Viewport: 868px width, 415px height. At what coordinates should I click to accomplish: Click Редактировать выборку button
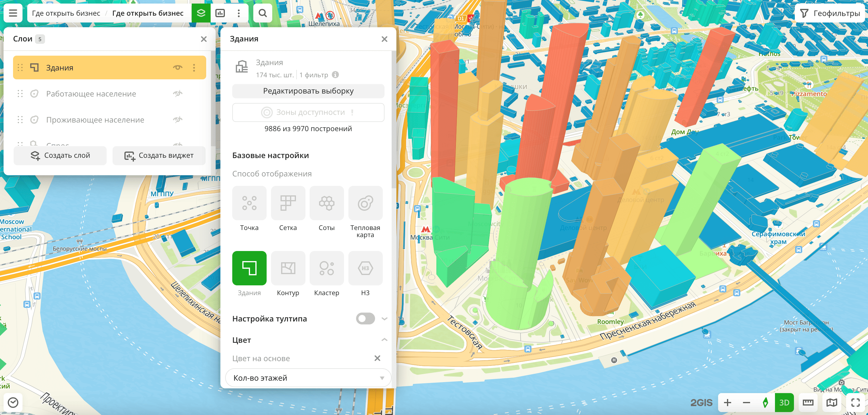click(x=308, y=91)
